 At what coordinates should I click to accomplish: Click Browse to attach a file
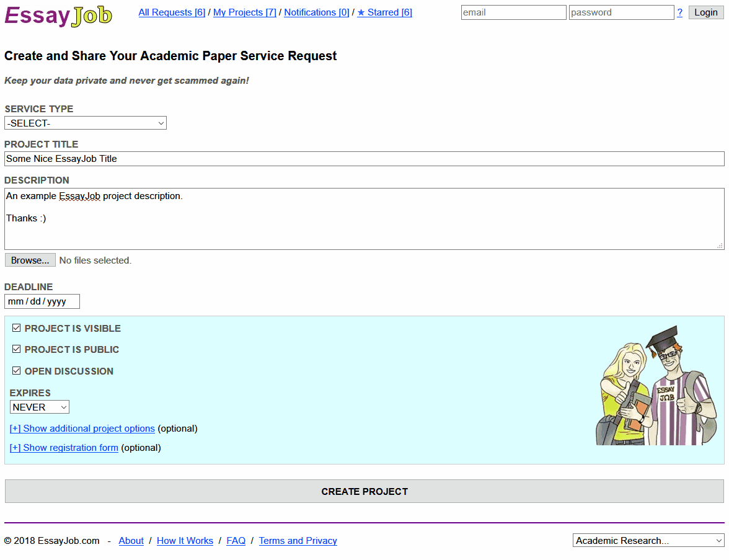[x=30, y=260]
